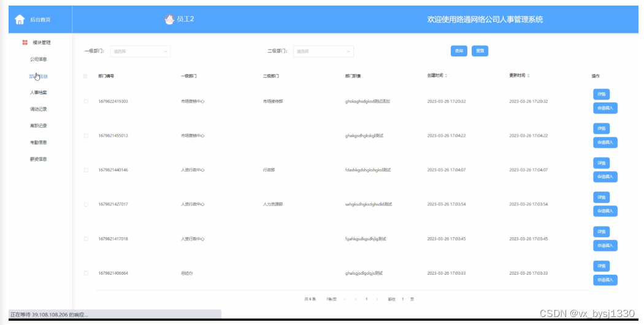Go to previous page arrow in pagination
644x325 pixels.
coord(356,299)
